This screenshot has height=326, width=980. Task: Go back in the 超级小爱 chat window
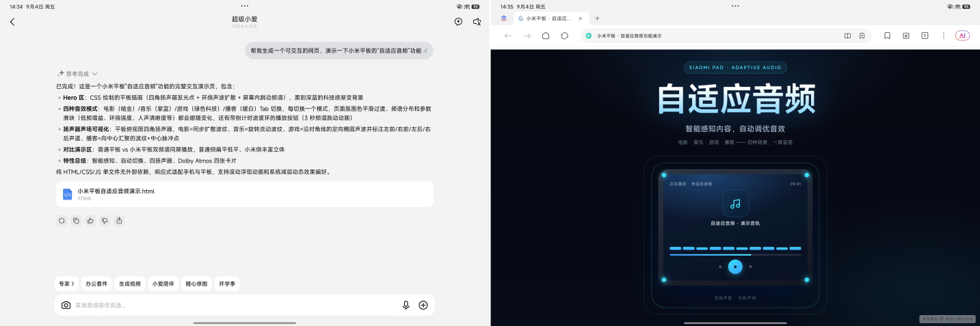pos(12,22)
